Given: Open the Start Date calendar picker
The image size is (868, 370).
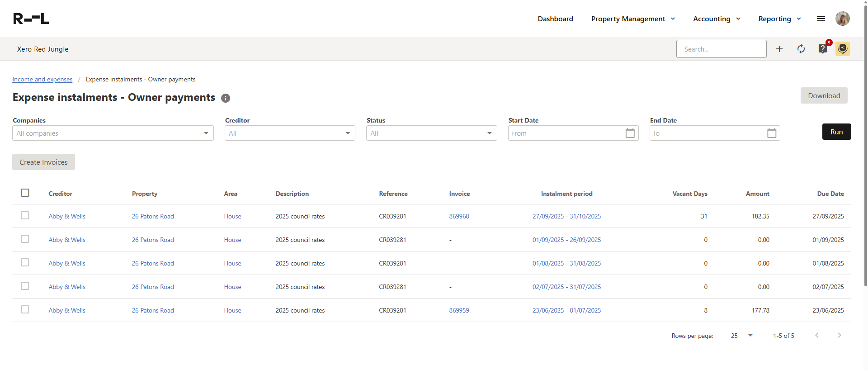Looking at the screenshot, I should (630, 133).
